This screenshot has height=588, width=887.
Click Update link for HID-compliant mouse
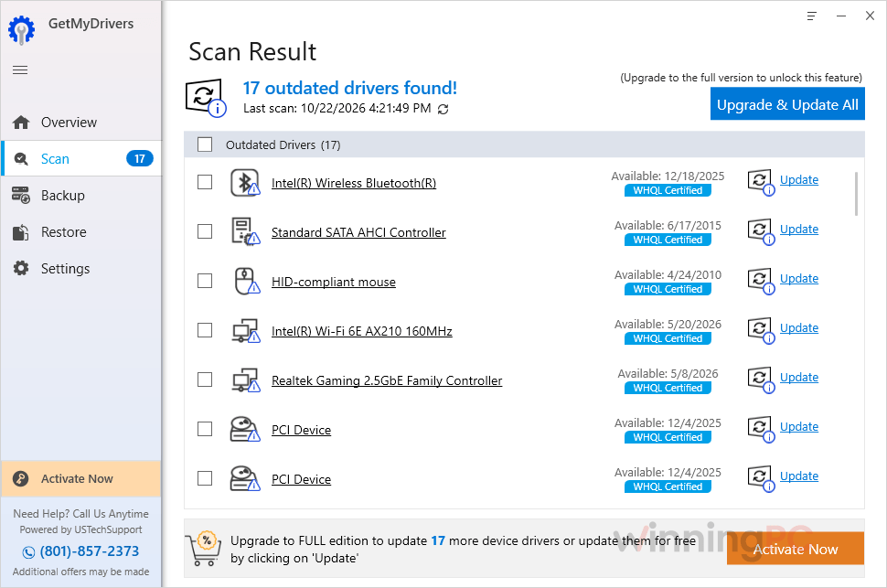pos(798,278)
